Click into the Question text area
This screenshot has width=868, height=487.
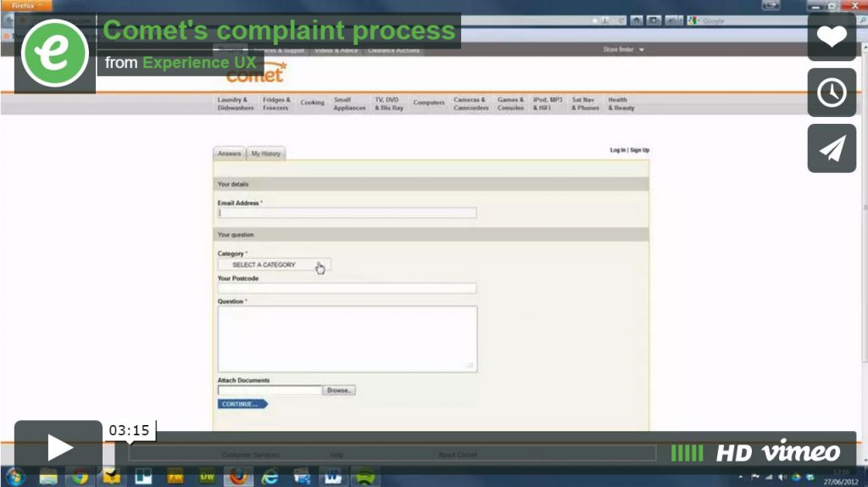tap(347, 339)
